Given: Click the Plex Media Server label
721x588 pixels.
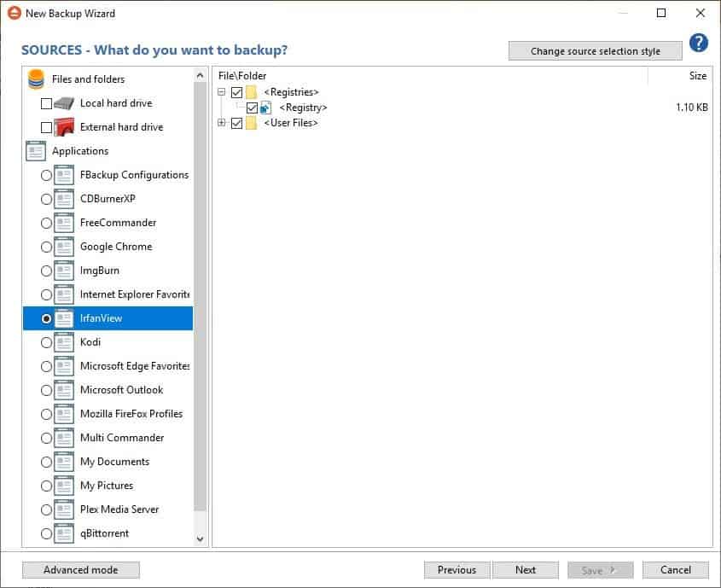Looking at the screenshot, I should coord(119,509).
